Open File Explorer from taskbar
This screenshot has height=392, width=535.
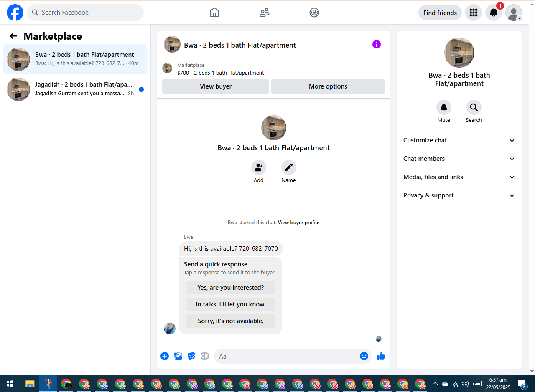click(x=30, y=384)
